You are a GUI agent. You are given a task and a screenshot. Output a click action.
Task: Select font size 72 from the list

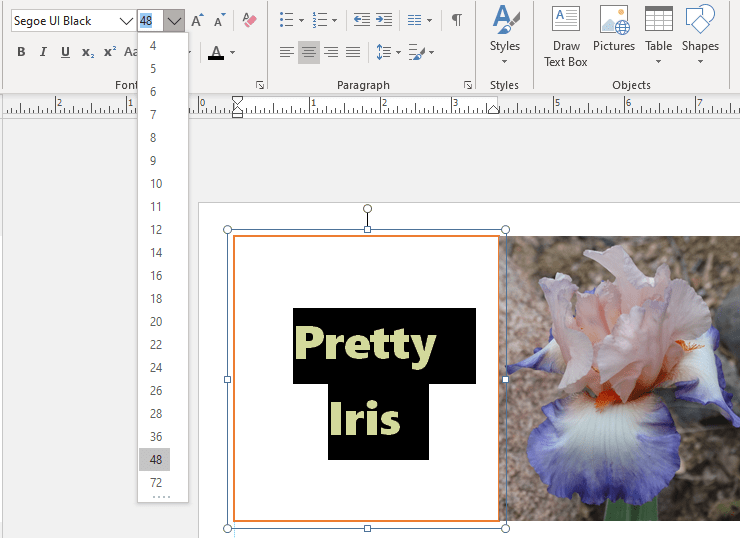(x=155, y=483)
